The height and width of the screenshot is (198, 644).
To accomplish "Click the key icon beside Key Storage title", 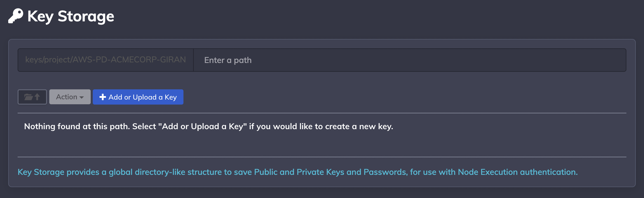I will click(16, 16).
